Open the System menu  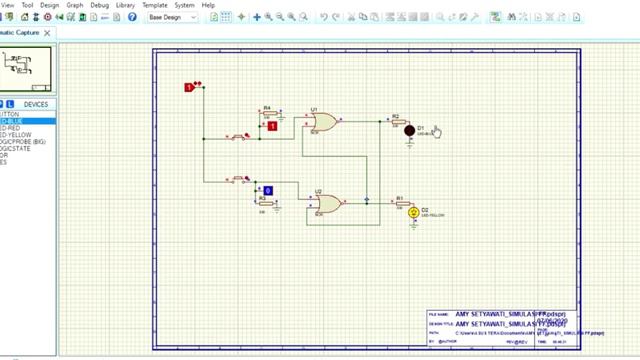[184, 5]
